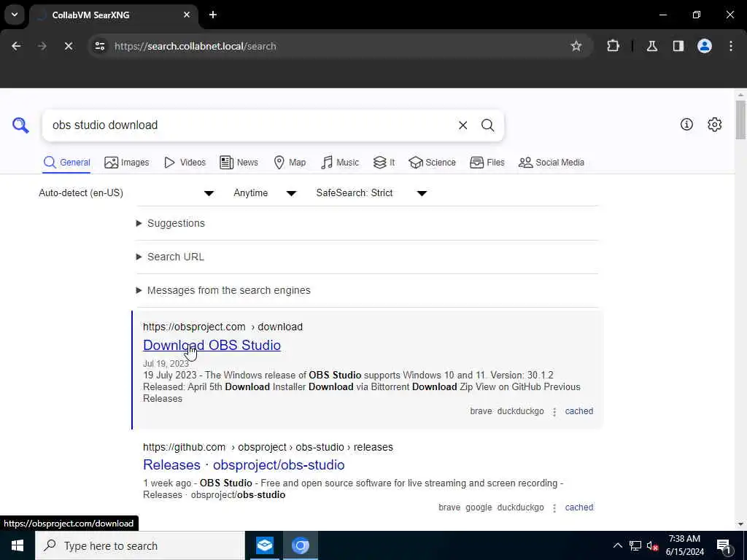
Task: Open the Anytime time range dropdown
Action: (265, 192)
